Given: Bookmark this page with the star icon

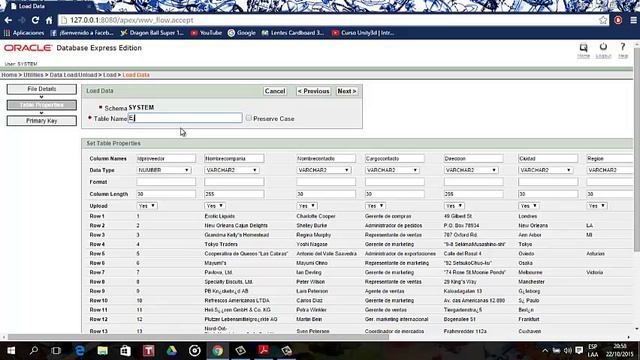Looking at the screenshot, I should pos(603,20).
